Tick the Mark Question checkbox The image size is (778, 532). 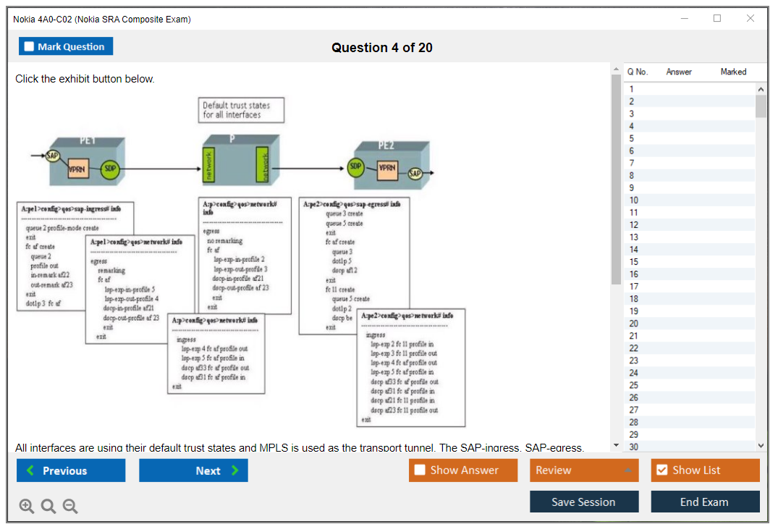[30, 47]
